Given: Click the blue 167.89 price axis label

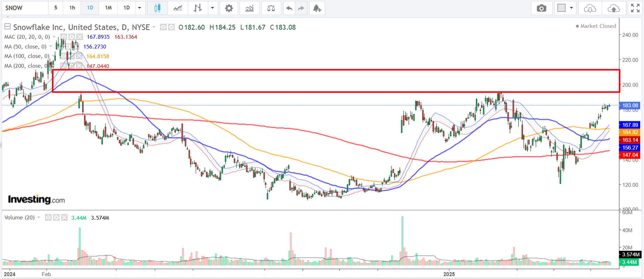Looking at the screenshot, I should pyautogui.click(x=630, y=125).
